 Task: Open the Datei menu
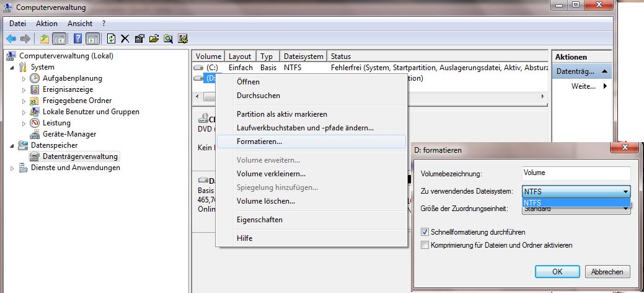17,24
